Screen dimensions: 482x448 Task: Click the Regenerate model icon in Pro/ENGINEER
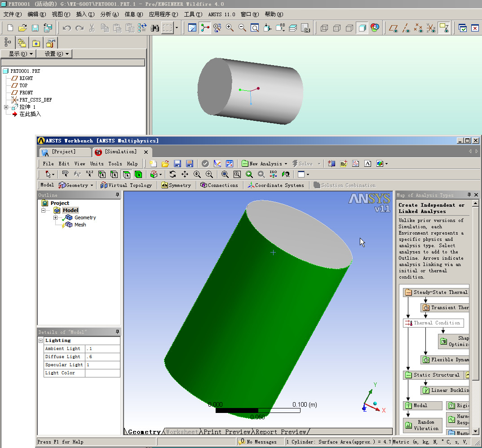(142, 28)
